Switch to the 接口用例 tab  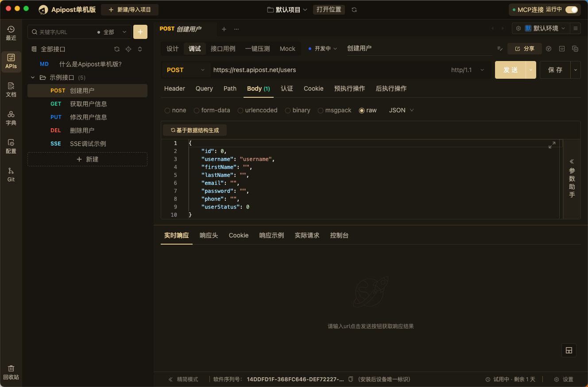(x=223, y=49)
